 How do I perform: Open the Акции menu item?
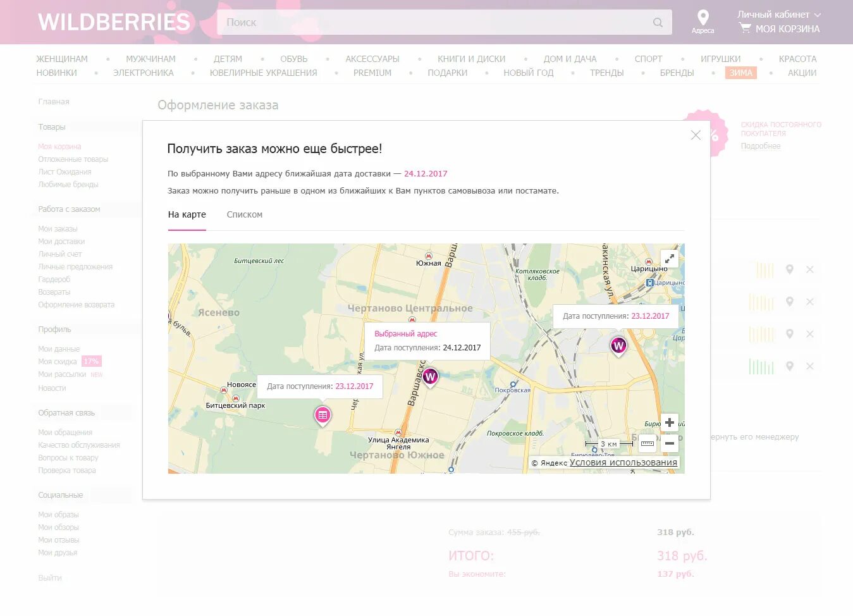(802, 73)
